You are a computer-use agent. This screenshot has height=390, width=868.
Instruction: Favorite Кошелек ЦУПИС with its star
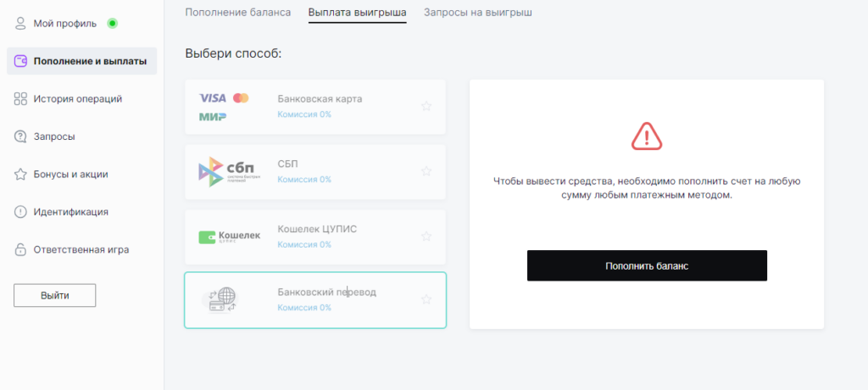click(426, 236)
